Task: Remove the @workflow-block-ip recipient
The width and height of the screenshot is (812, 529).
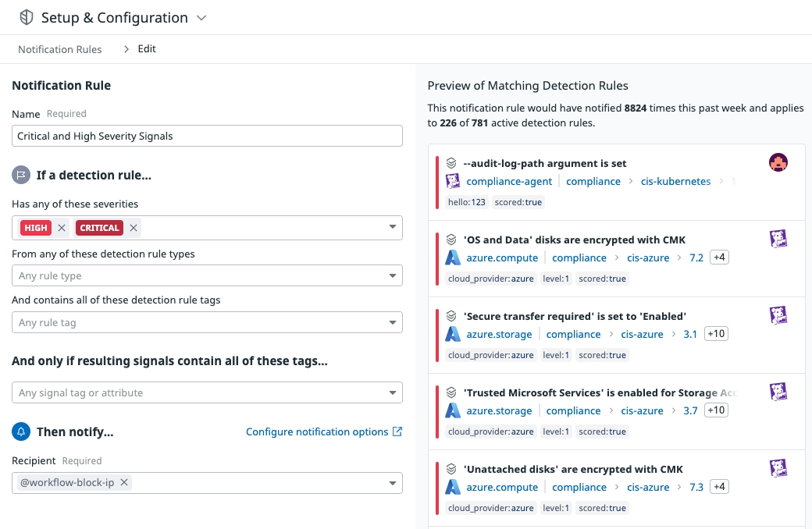Action: [123, 482]
